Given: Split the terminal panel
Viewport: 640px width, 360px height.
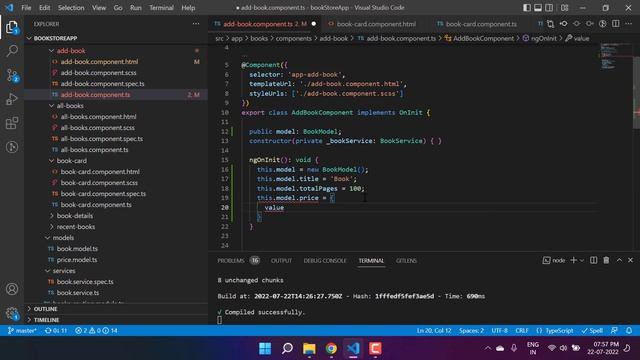Looking at the screenshot, I should (x=593, y=260).
